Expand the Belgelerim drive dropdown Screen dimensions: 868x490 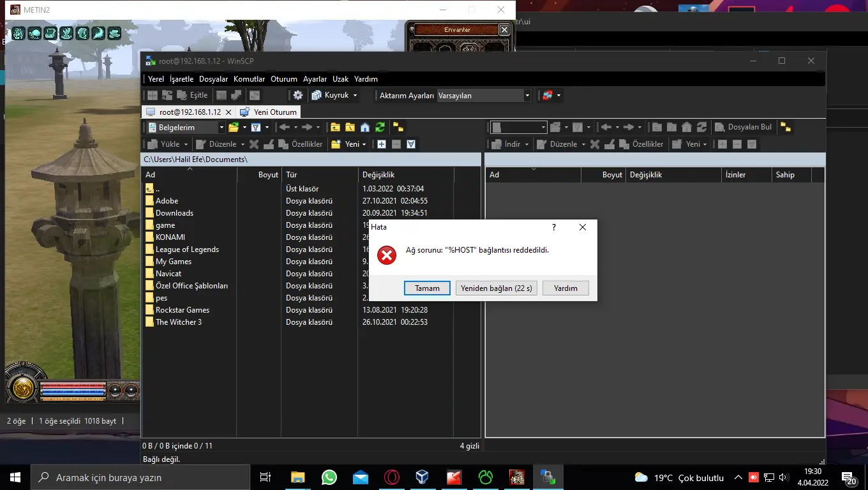pyautogui.click(x=221, y=128)
